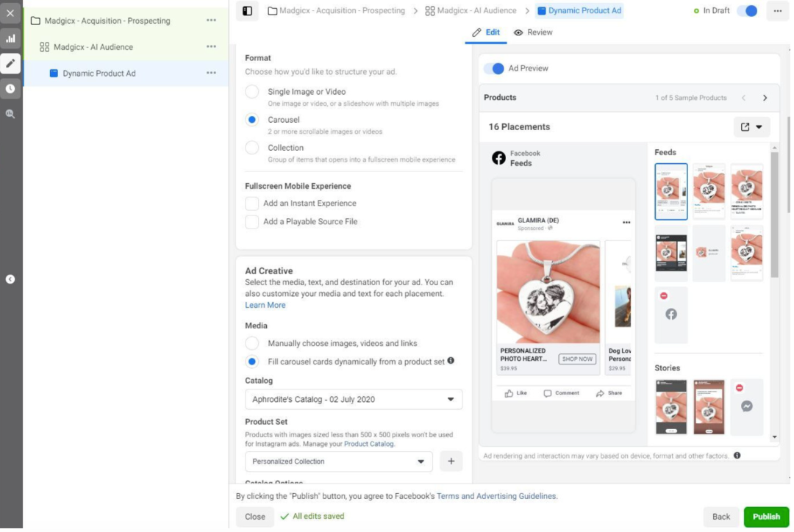Viewport: 794px width, 532px height.
Task: Open the preview share options dropdown
Action: (x=751, y=127)
